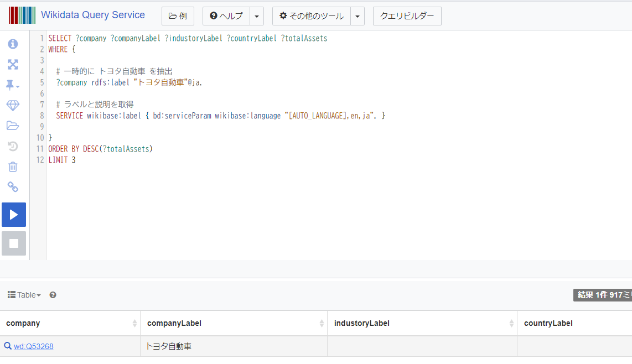Stop the query with square button
This screenshot has height=364, width=632.
(14, 243)
